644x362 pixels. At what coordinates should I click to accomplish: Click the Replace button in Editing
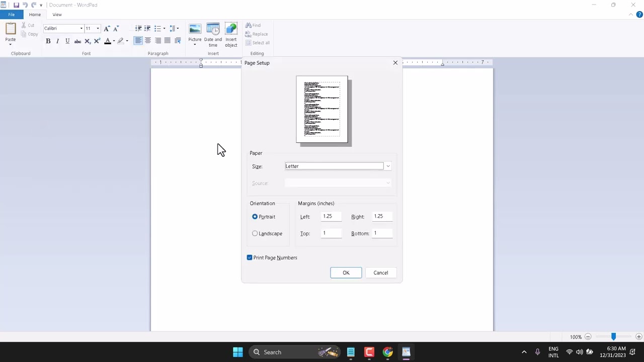(x=257, y=34)
